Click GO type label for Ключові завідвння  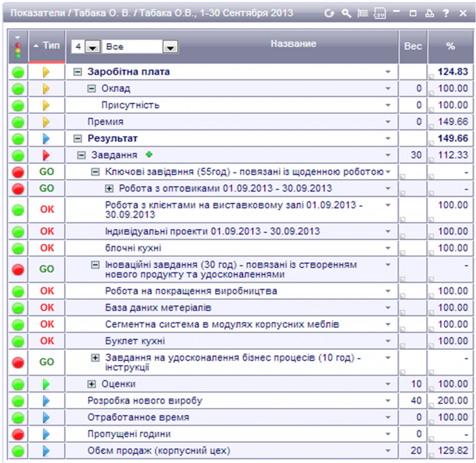(x=46, y=172)
